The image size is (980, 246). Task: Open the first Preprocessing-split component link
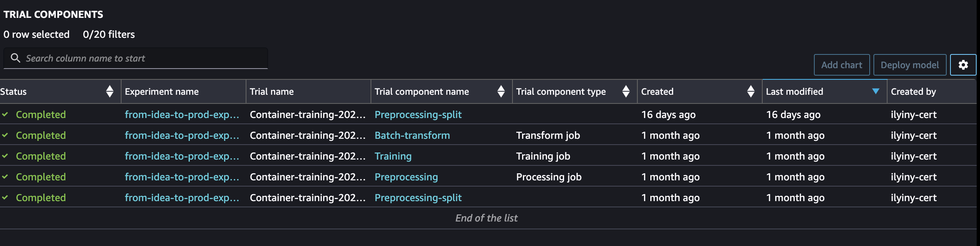418,115
